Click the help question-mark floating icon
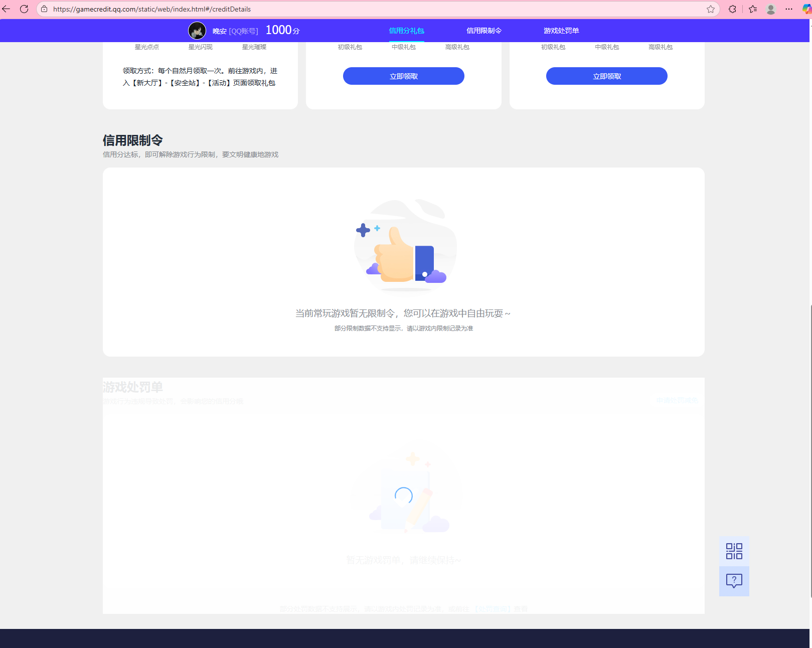The height and width of the screenshot is (648, 812). [x=734, y=581]
